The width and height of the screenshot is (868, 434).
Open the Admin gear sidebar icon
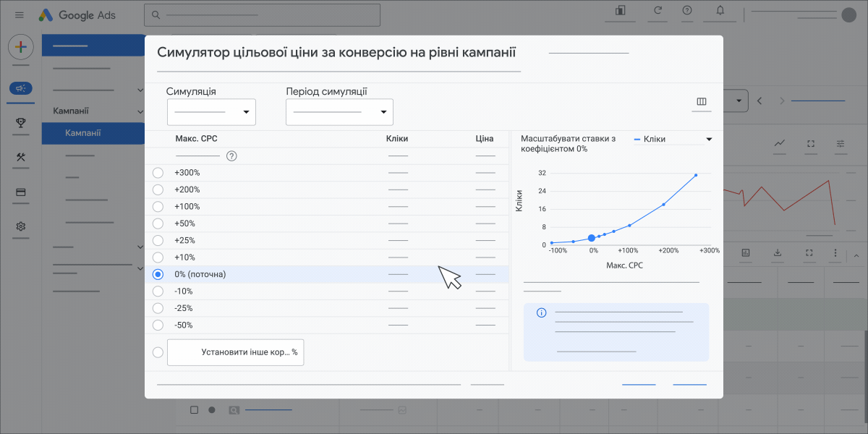[x=21, y=226]
